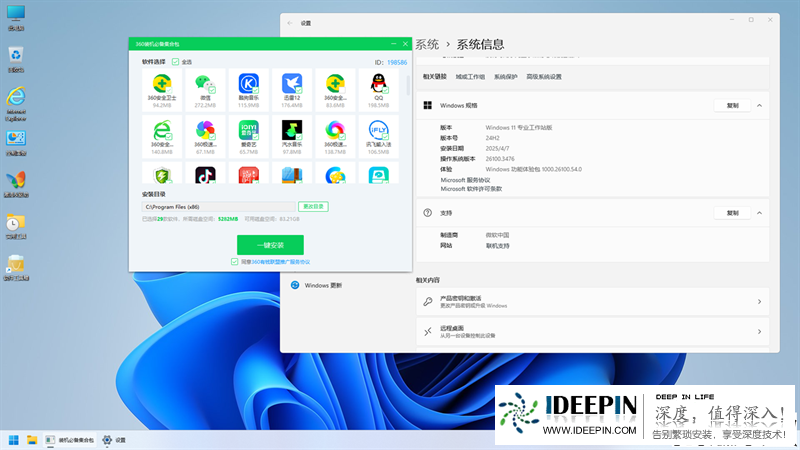Open 产品密钥和激活 row chevron

click(x=759, y=302)
